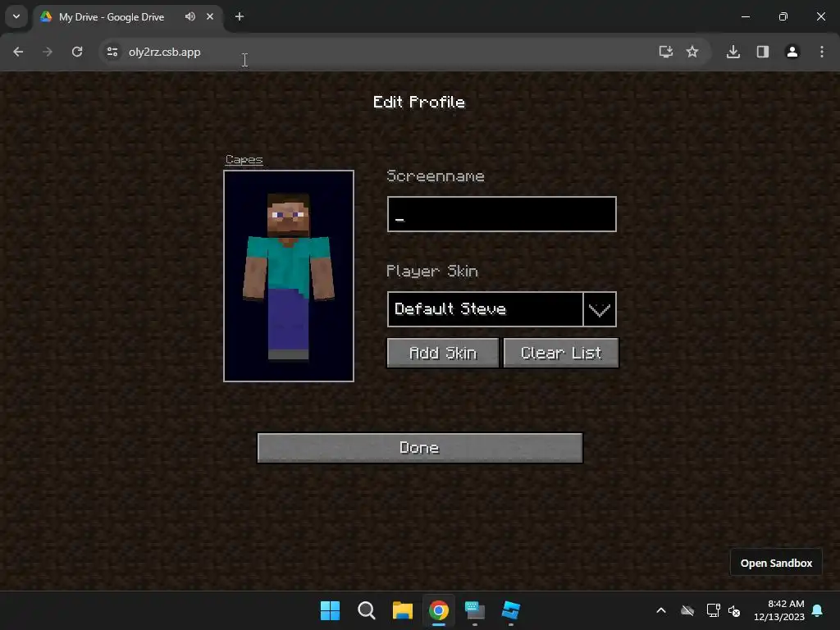Screen dimensions: 840x630
Task: Show hidden system tray icons
Action: point(661,610)
